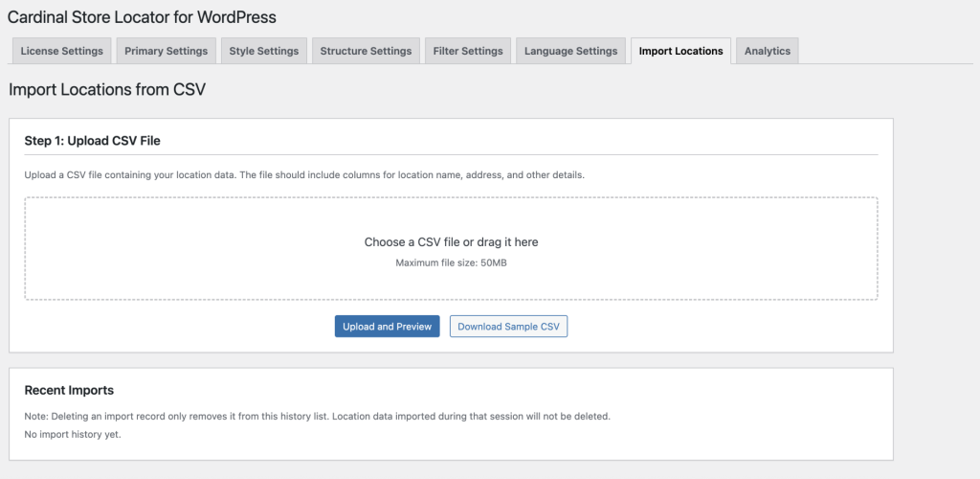Click the 'No import history yet.' text
This screenshot has width=980, height=479.
pyautogui.click(x=73, y=435)
